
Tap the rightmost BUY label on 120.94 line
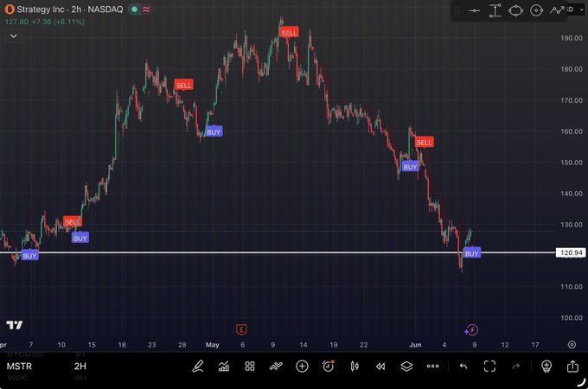pyautogui.click(x=472, y=253)
